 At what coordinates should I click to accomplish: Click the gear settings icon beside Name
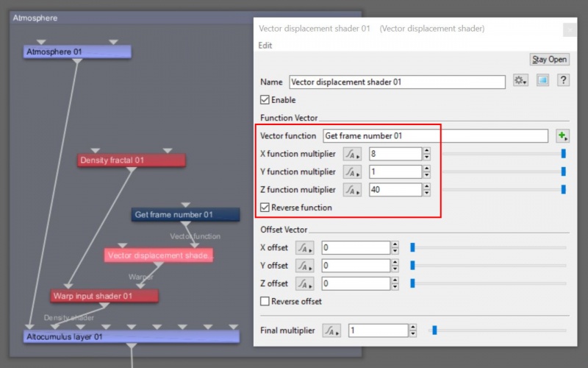point(520,80)
